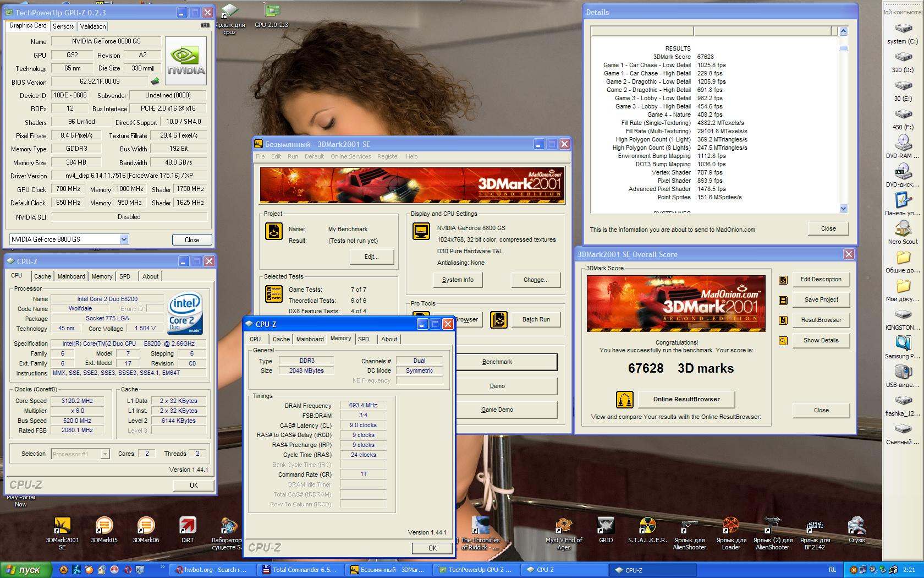The image size is (924, 578).
Task: Click the monitor icon in Display settings
Action: pos(421,231)
